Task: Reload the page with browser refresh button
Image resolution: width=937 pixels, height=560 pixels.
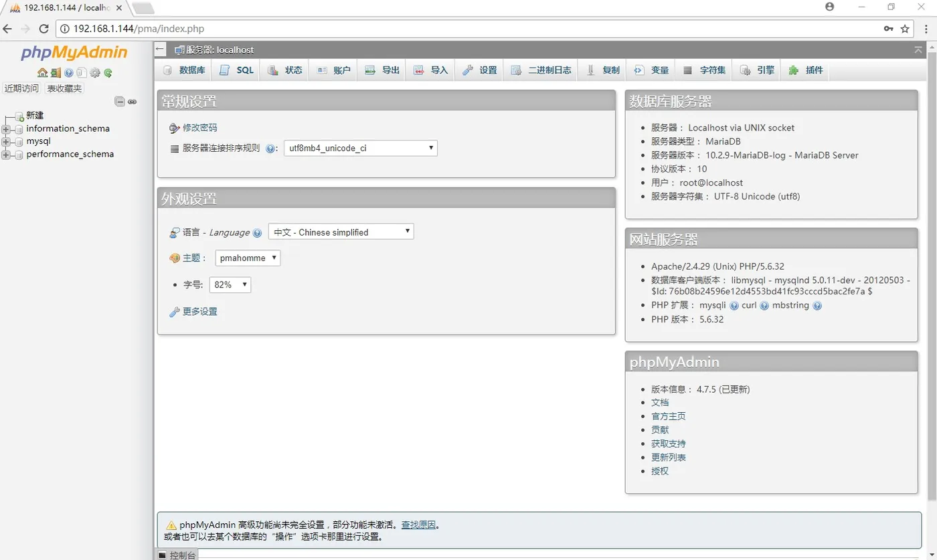Action: 44,29
